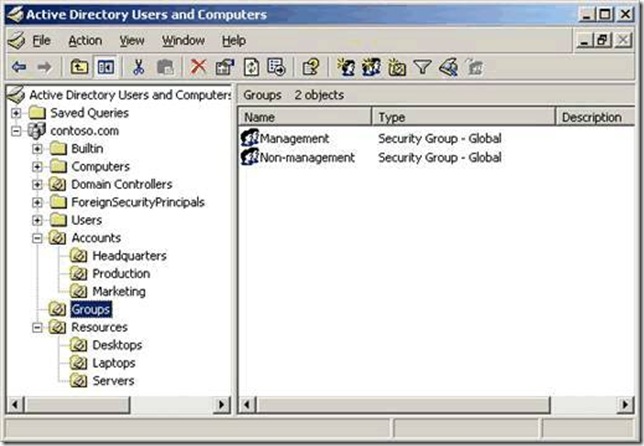Screen dimensions: 644x446
Task: Open the Help menu
Action: (234, 41)
